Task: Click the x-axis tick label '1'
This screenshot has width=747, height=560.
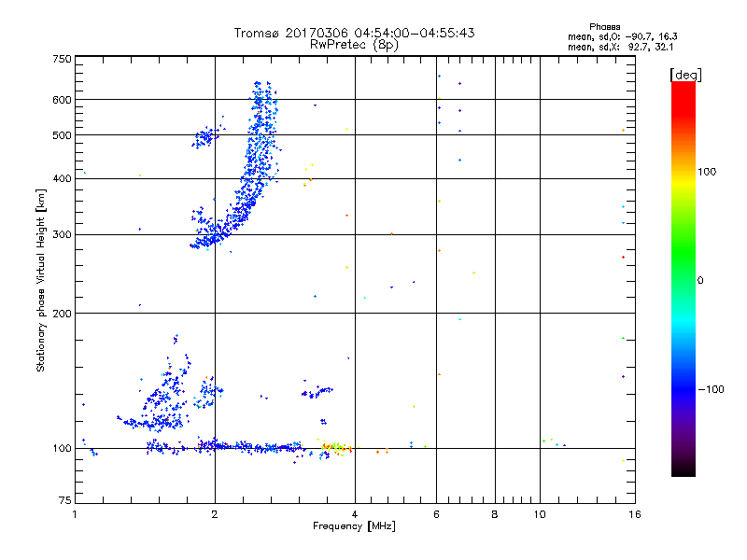Action: point(75,514)
